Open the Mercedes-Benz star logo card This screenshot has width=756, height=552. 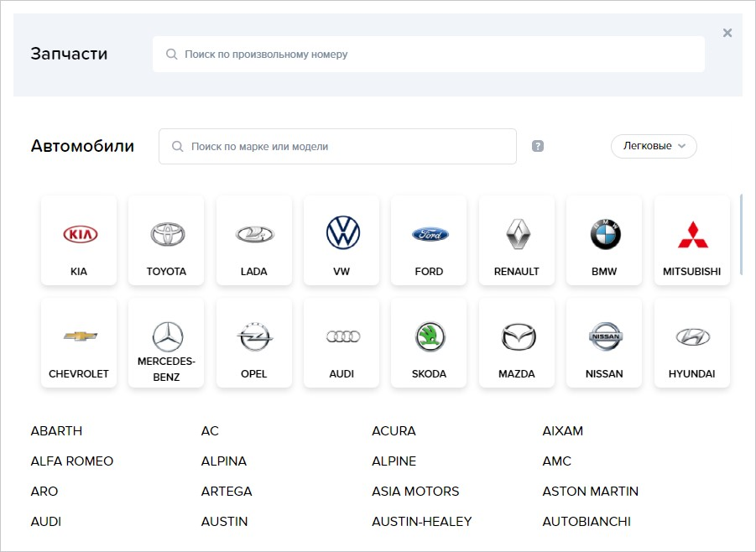pos(166,342)
